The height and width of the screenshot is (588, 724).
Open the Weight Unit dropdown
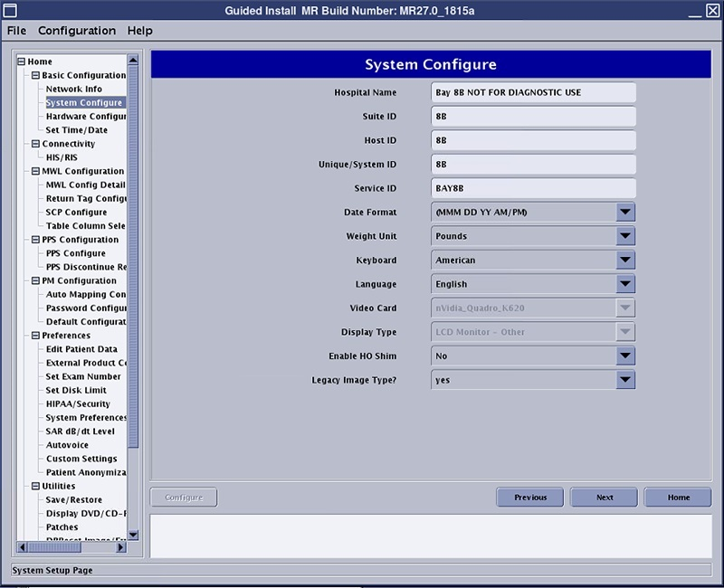[x=625, y=236]
